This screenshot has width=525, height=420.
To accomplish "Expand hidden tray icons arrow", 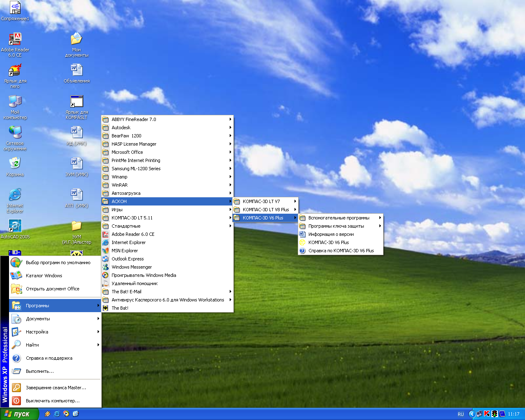I will click(x=472, y=414).
